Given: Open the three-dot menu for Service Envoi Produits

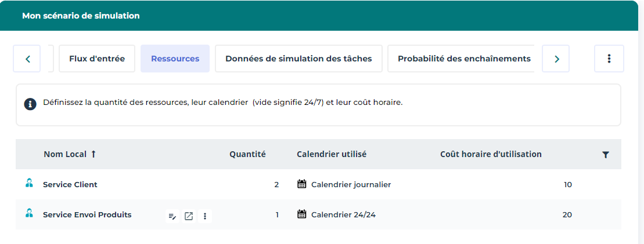Looking at the screenshot, I should click(205, 216).
